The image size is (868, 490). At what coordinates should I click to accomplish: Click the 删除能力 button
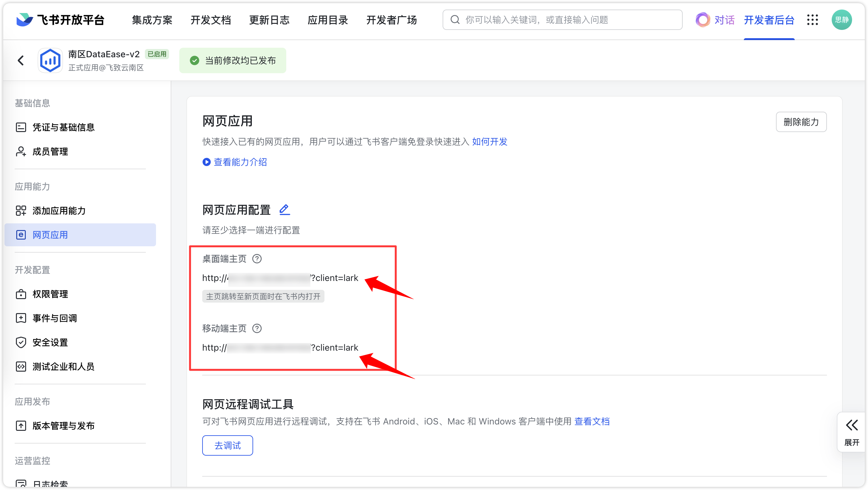tap(801, 122)
